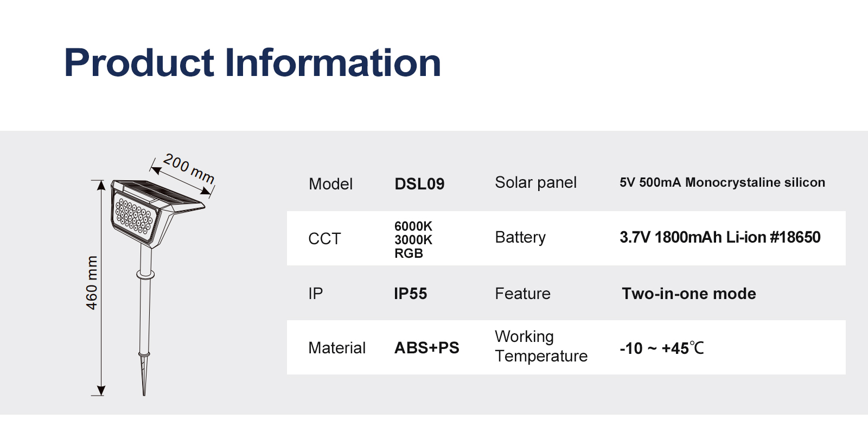Click the 3.7V 1800mAh Li-ion battery value
868x438 pixels.
coord(720,237)
